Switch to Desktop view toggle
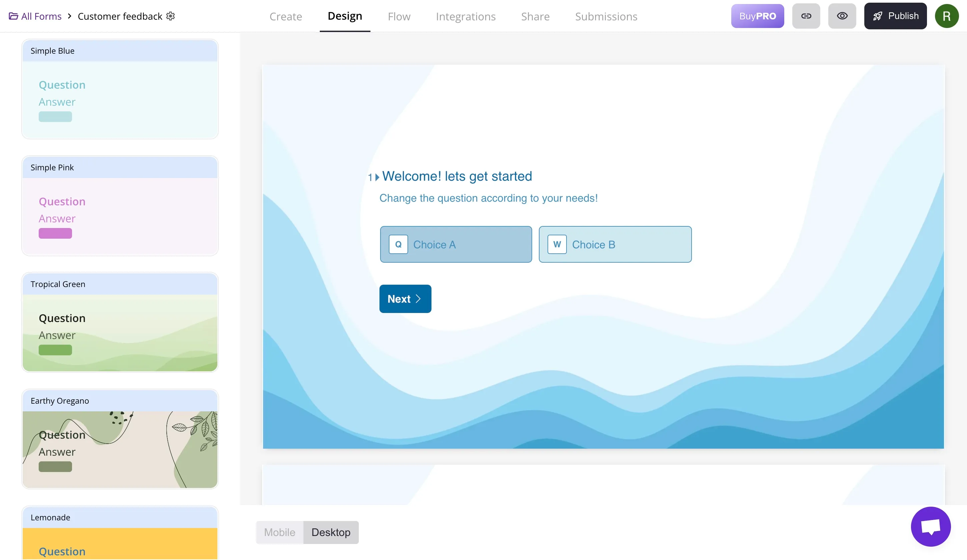Image resolution: width=967 pixels, height=560 pixels. [331, 532]
